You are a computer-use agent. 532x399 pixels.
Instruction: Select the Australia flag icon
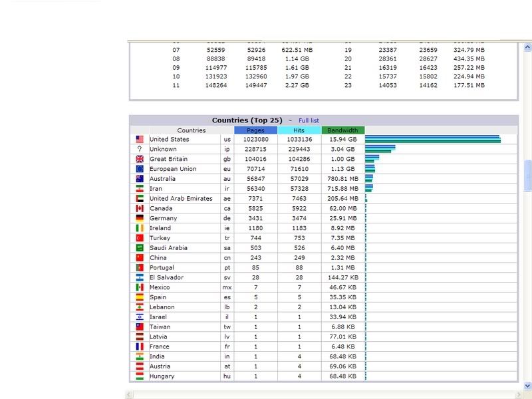(x=140, y=179)
